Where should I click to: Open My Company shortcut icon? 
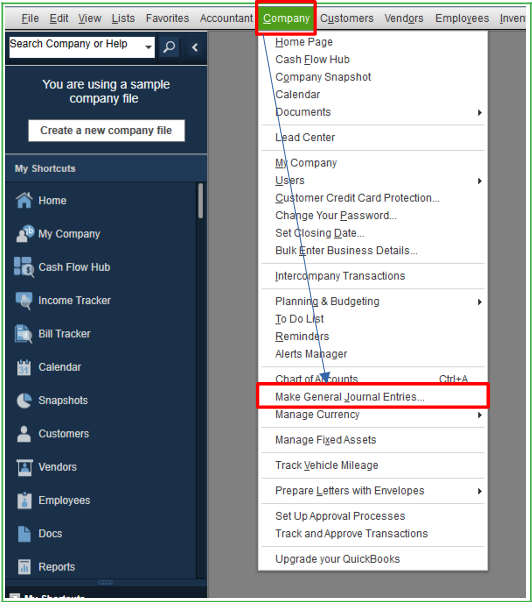pos(25,233)
